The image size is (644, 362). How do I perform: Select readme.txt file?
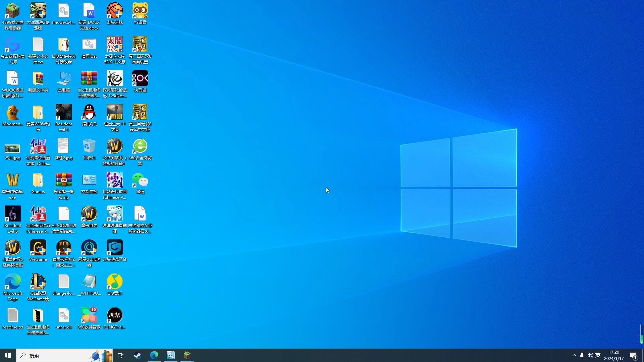[13, 318]
